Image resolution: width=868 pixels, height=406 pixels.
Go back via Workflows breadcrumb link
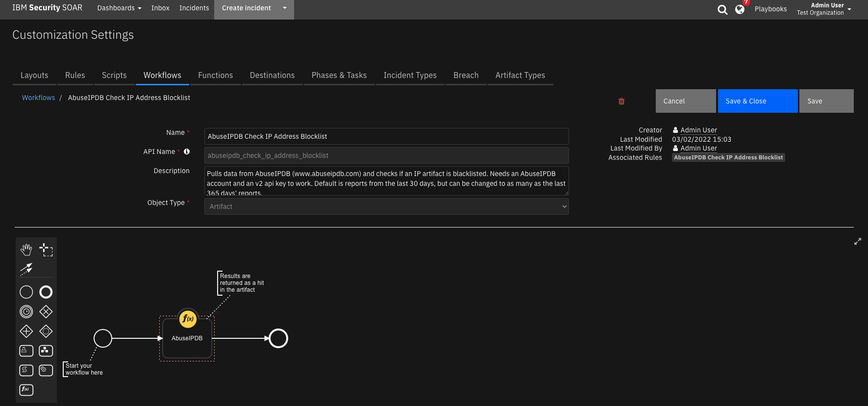(39, 98)
